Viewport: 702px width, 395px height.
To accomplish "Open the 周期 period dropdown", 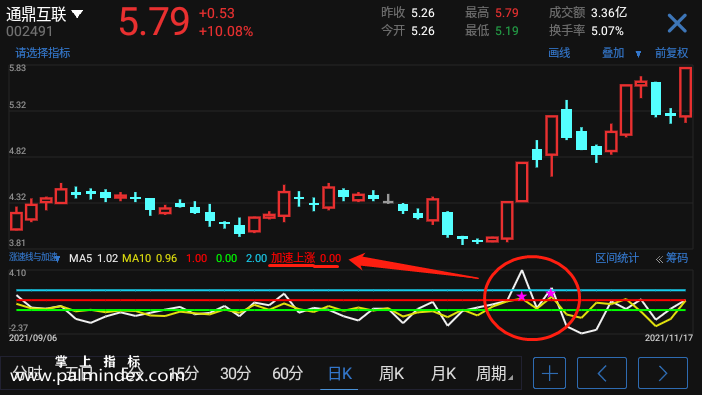I will click(x=494, y=373).
